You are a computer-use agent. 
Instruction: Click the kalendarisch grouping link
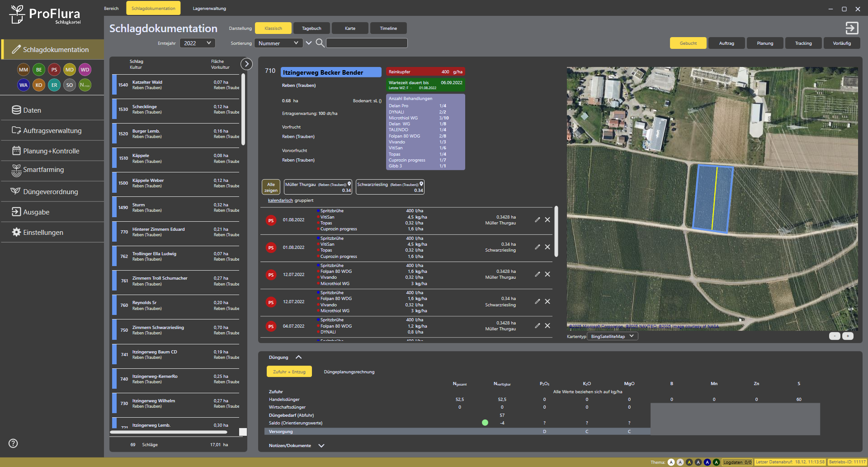point(280,200)
